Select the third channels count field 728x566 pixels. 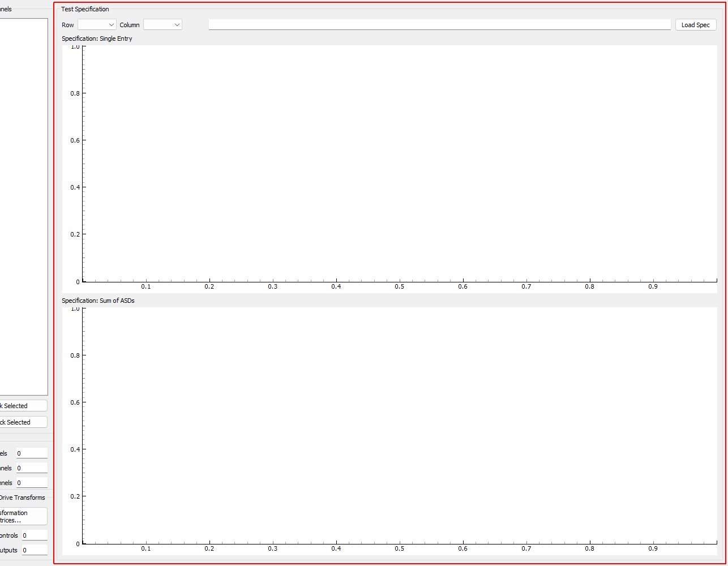click(x=31, y=482)
